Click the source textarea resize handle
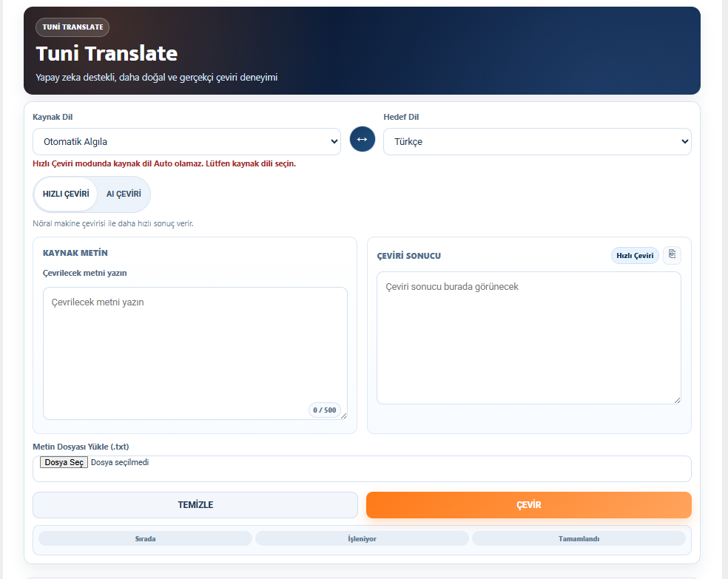The width and height of the screenshot is (728, 579). point(343,416)
